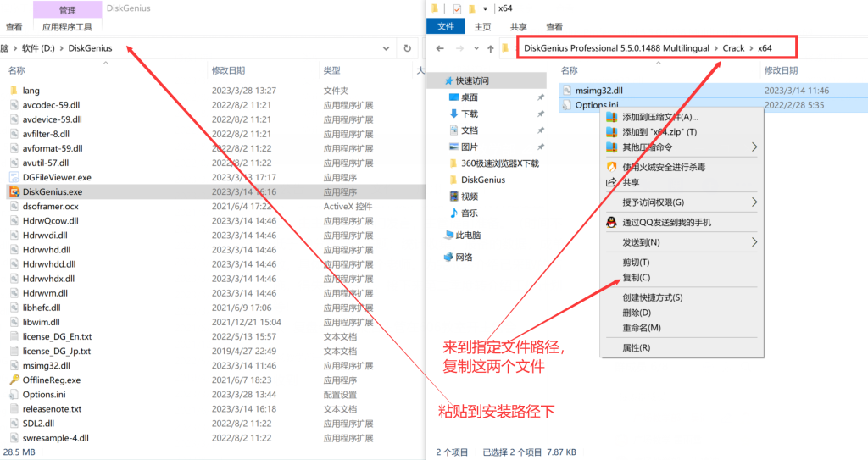Sort left list by 类型 column header

click(331, 70)
